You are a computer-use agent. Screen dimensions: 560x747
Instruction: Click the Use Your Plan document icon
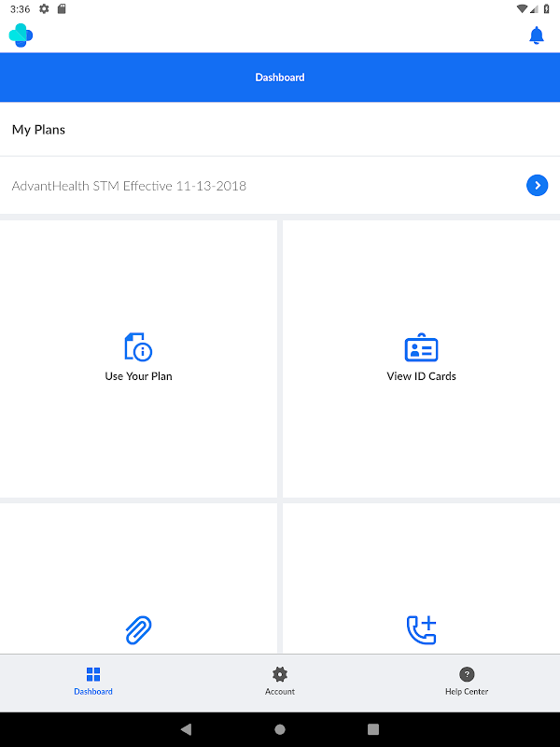[138, 346]
